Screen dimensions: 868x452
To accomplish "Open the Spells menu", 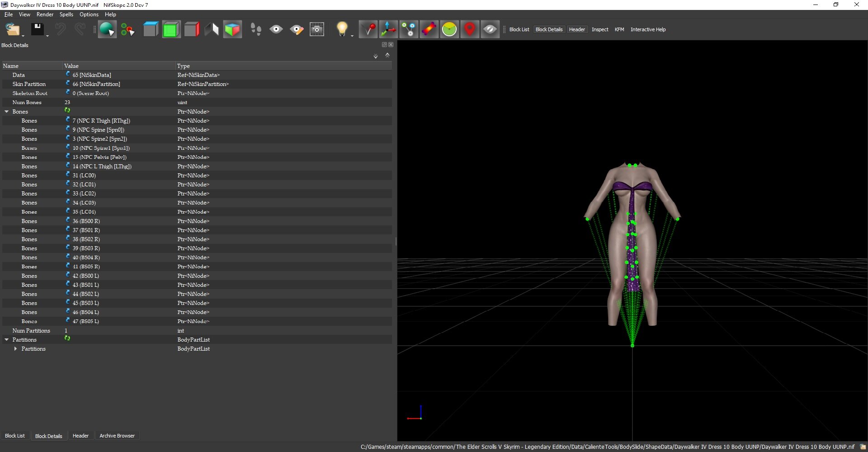I will (x=66, y=14).
